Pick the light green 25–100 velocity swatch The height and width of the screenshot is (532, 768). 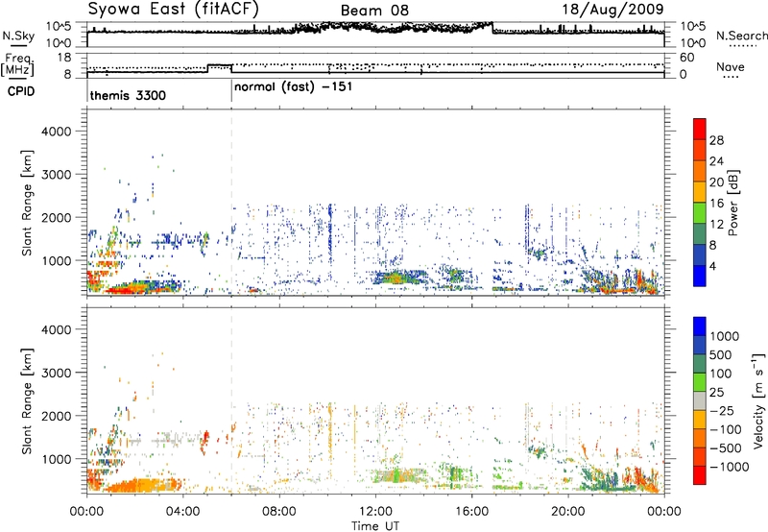700,382
